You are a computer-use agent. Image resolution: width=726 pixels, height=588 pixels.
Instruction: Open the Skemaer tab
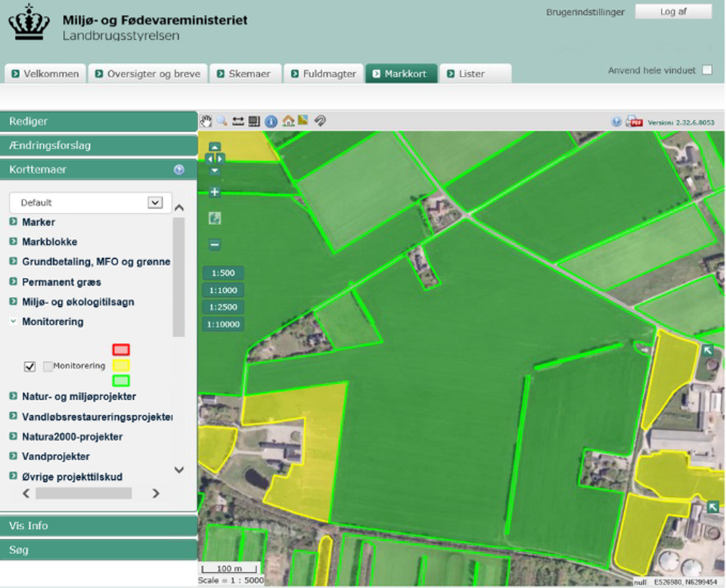pyautogui.click(x=244, y=74)
